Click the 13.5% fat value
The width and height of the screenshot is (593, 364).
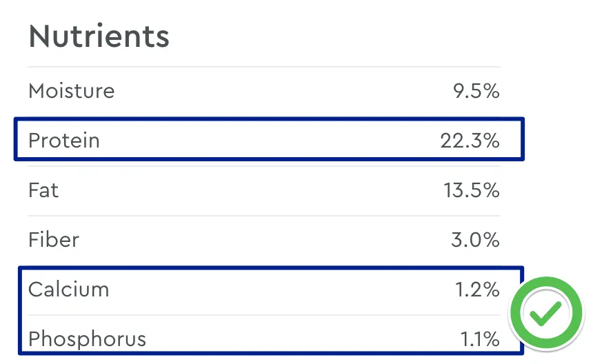[472, 190]
